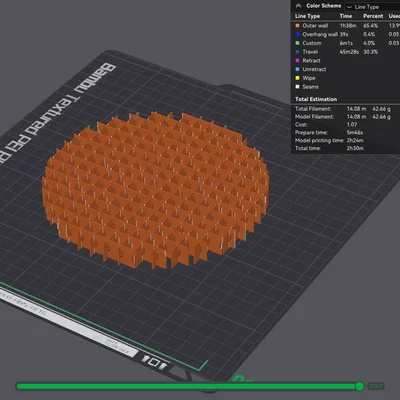This screenshot has width=400, height=400.
Task: Click the Cost value 1.07
Action: coord(352,125)
